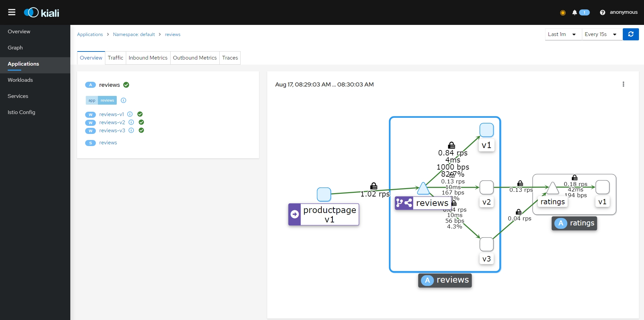The width and height of the screenshot is (644, 320).
Task: Click Namespace: default breadcrumb link
Action: [134, 35]
